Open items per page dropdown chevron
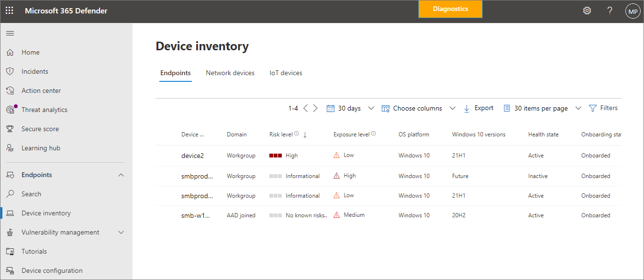 coord(578,109)
